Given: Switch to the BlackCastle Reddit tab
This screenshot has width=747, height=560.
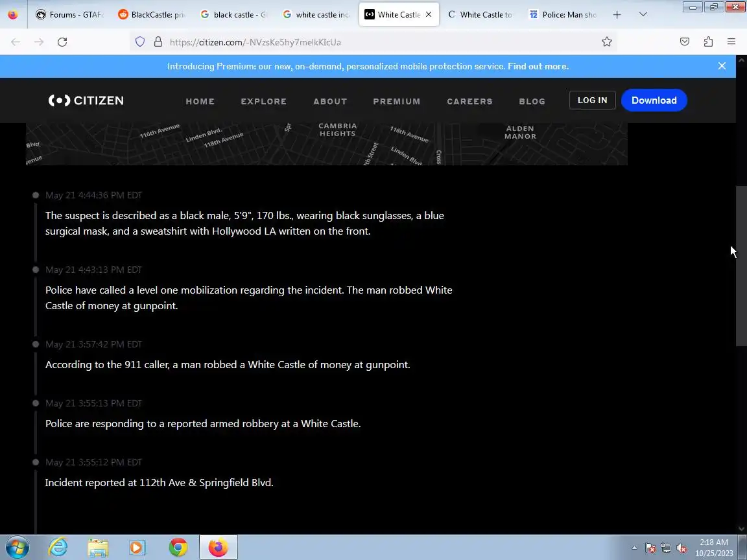Looking at the screenshot, I should (152, 14).
